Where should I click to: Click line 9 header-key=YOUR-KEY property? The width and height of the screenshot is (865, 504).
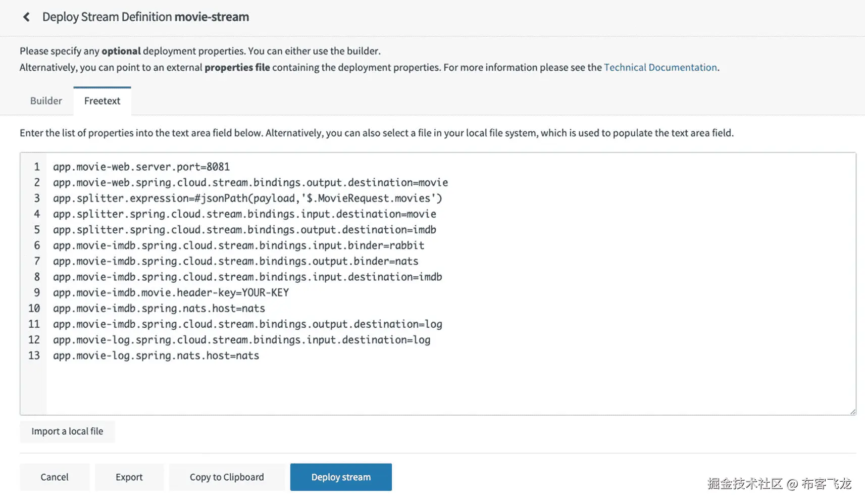point(171,292)
